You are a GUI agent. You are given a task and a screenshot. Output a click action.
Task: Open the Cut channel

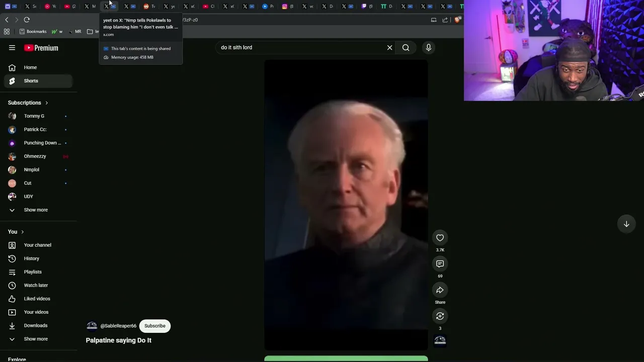pyautogui.click(x=38, y=183)
